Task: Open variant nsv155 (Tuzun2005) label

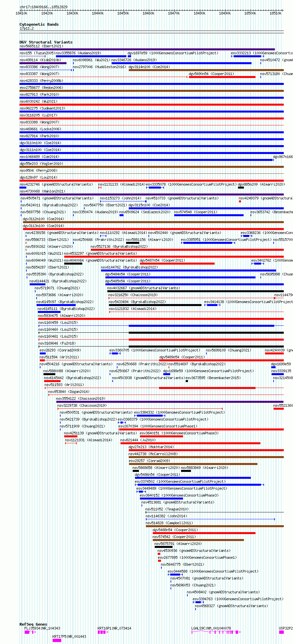Action: [37, 53]
